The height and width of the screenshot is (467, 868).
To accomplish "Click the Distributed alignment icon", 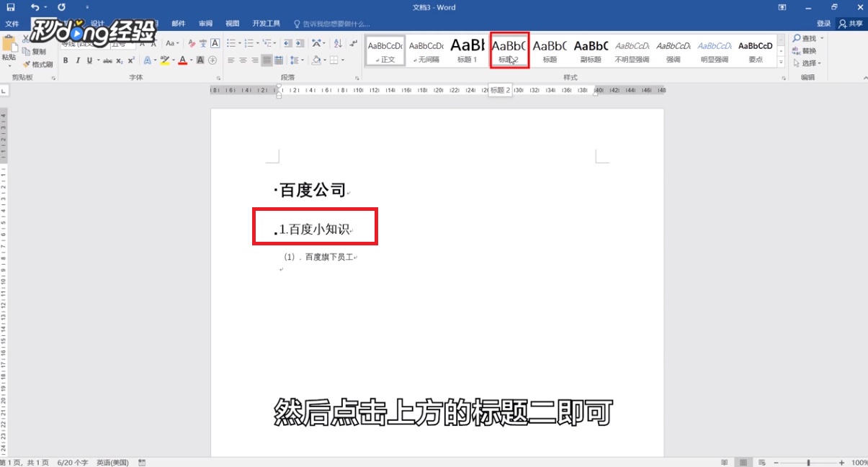I will pos(279,60).
